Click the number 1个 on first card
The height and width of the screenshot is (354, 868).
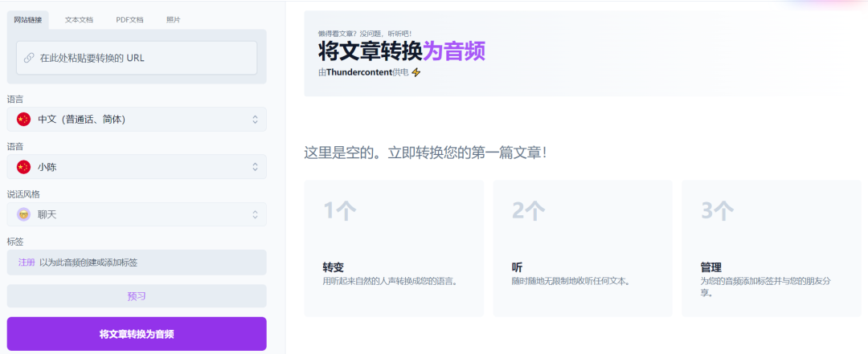340,210
